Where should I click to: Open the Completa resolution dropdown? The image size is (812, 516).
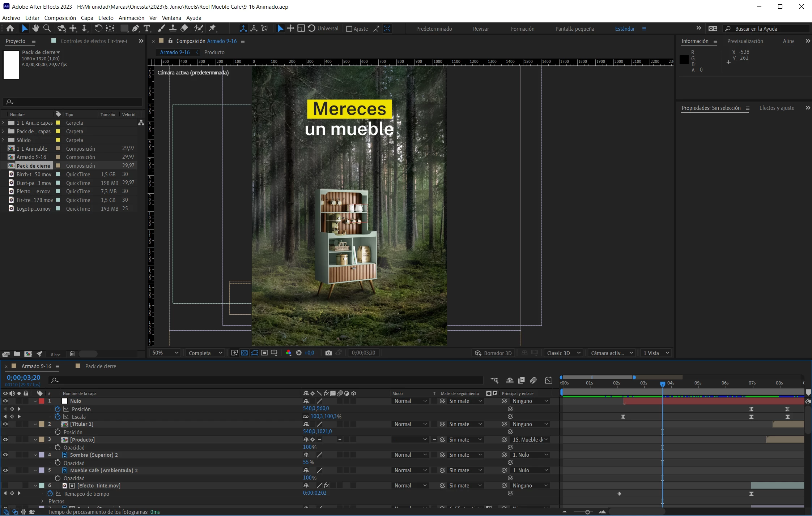205,353
